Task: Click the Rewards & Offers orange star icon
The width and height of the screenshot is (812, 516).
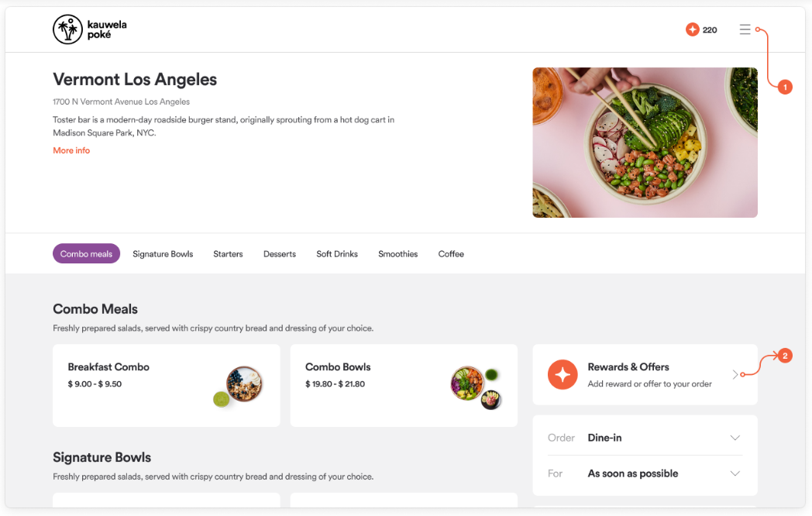Action: (563, 374)
